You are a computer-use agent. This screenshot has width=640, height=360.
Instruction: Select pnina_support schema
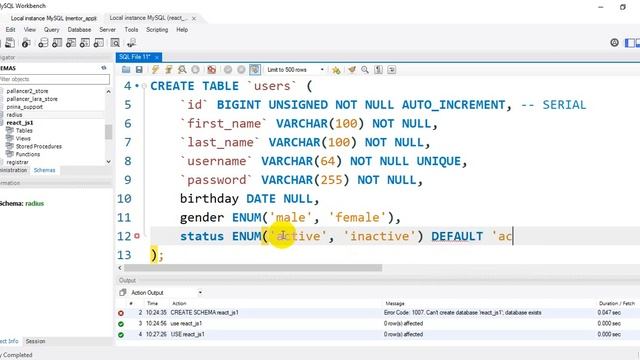(x=24, y=107)
